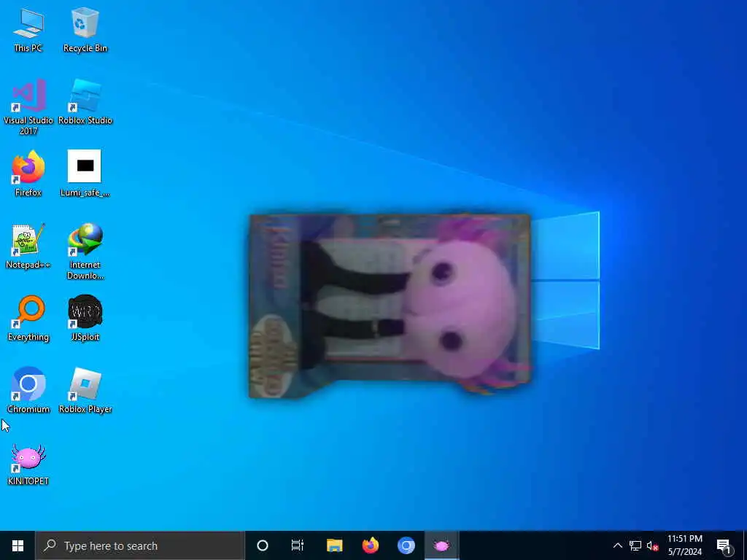The width and height of the screenshot is (747, 560).
Task: Open the Windows Start menu
Action: 18,545
